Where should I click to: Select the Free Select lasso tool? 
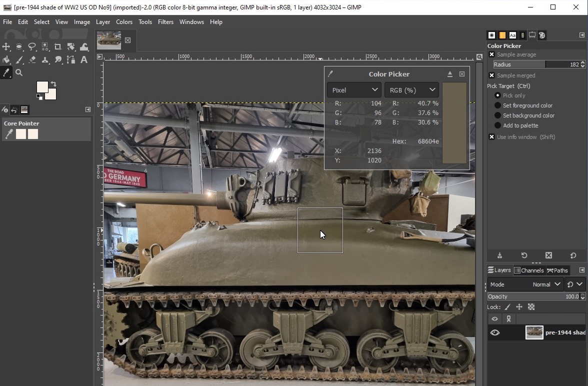pos(32,46)
